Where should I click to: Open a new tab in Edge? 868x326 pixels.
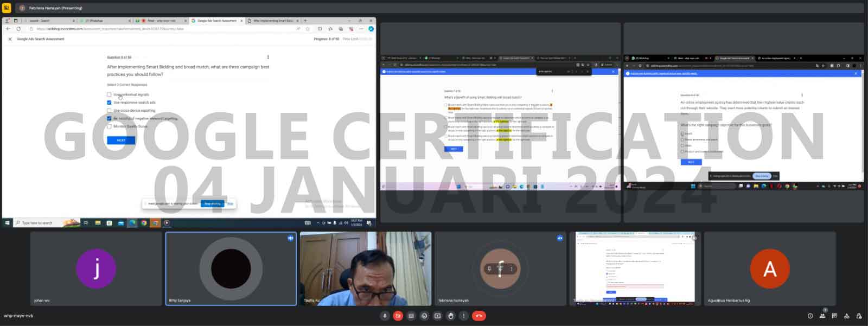click(305, 21)
